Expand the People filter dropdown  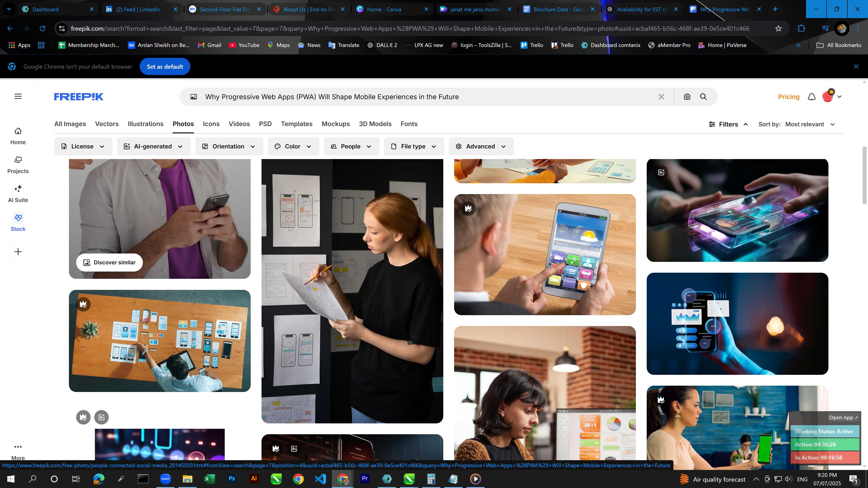pyautogui.click(x=351, y=146)
